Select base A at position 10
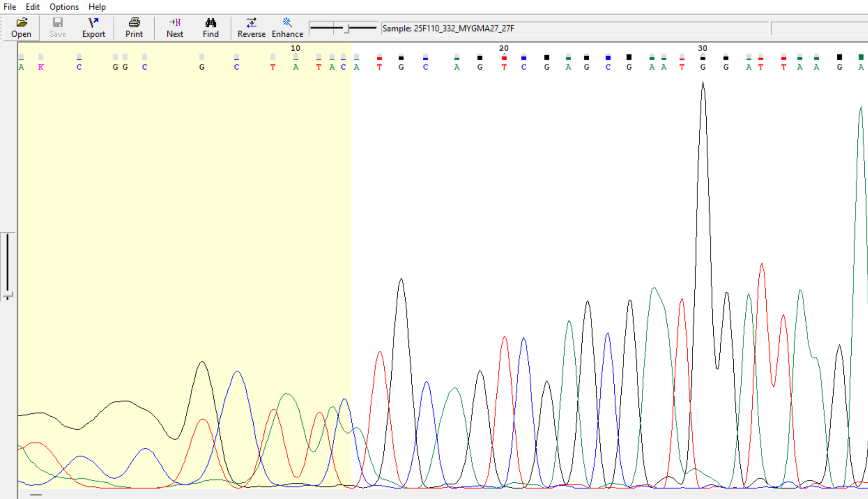Screen dimensions: 868x499 pyautogui.click(x=296, y=67)
